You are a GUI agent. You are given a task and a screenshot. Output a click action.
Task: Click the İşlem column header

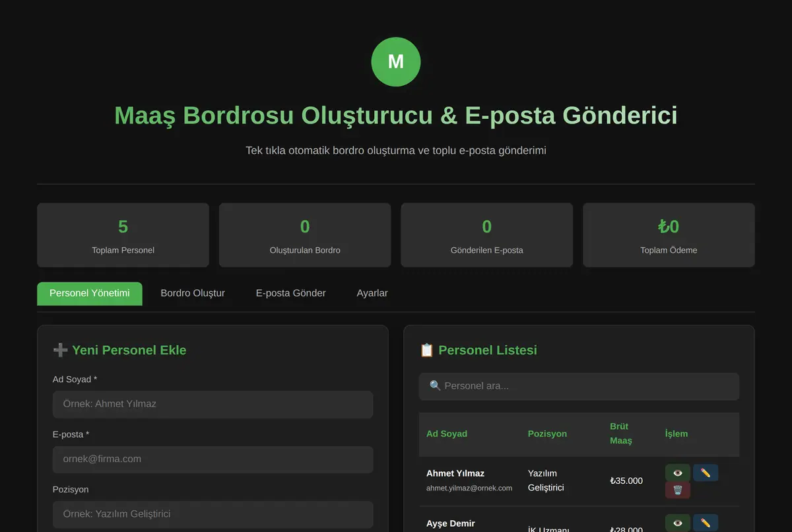click(x=676, y=434)
